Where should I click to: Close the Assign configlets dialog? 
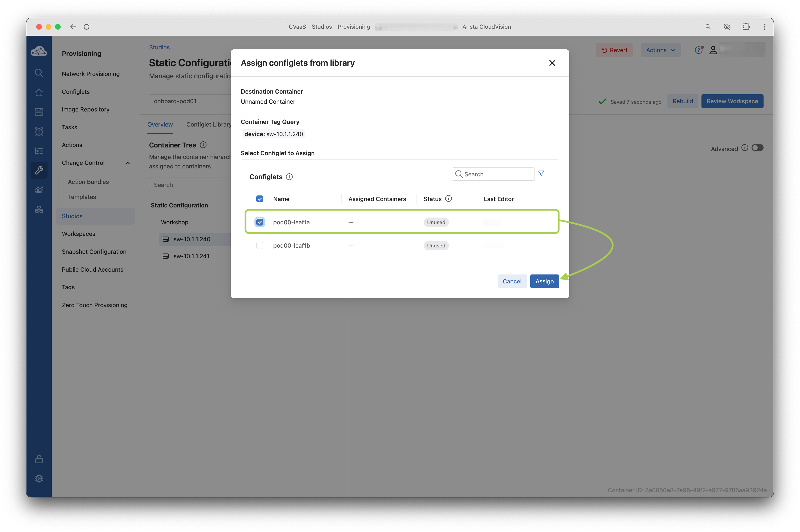[x=552, y=63]
